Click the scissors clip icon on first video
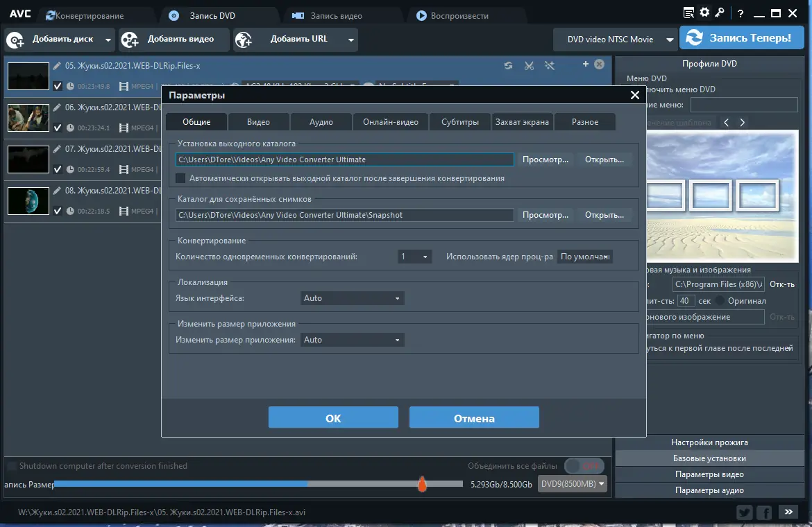 529,65
